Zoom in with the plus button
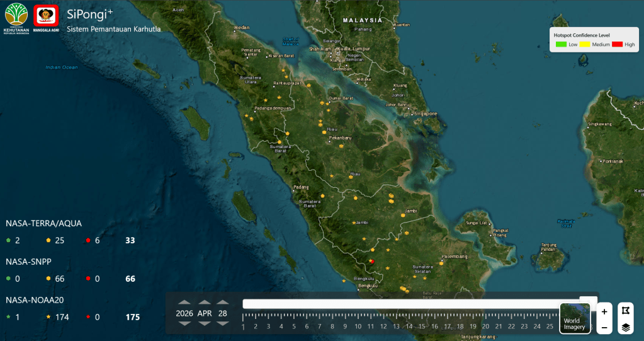 604,311
